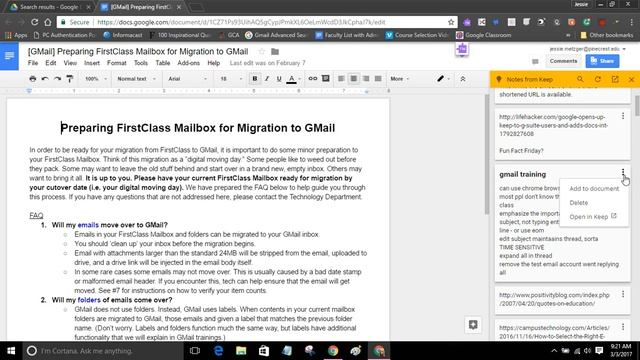Click the Last edit was on February 7 link
Image resolution: width=640 pixels, height=360 pixels.
[267, 63]
